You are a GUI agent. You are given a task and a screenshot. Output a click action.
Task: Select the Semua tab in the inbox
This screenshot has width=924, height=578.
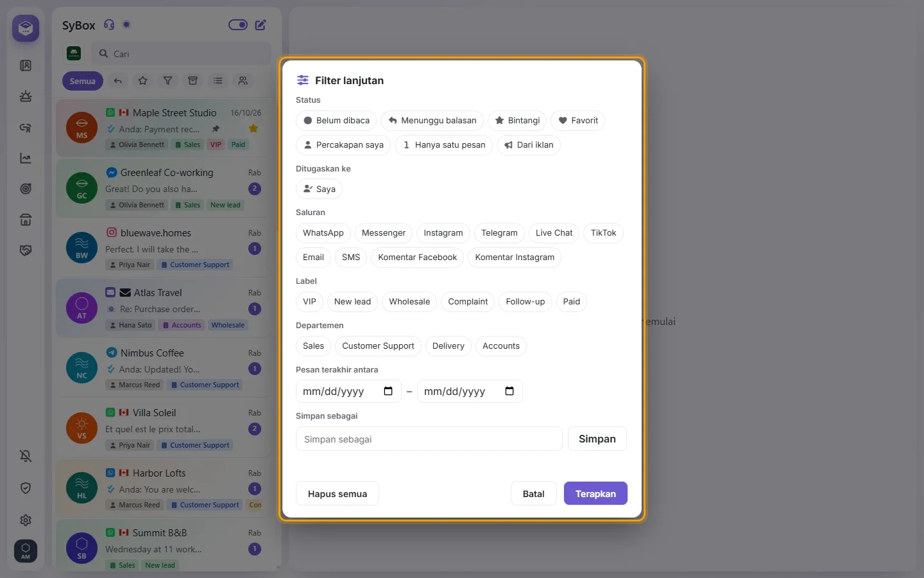83,81
